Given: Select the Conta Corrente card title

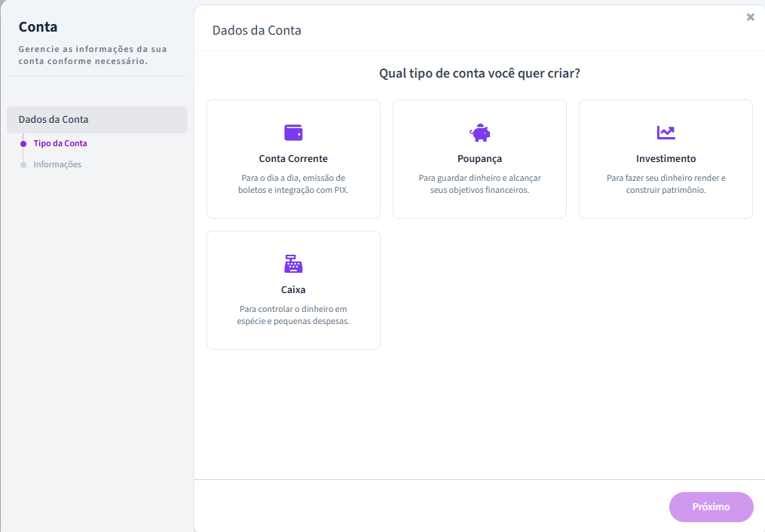Looking at the screenshot, I should pos(293,158).
